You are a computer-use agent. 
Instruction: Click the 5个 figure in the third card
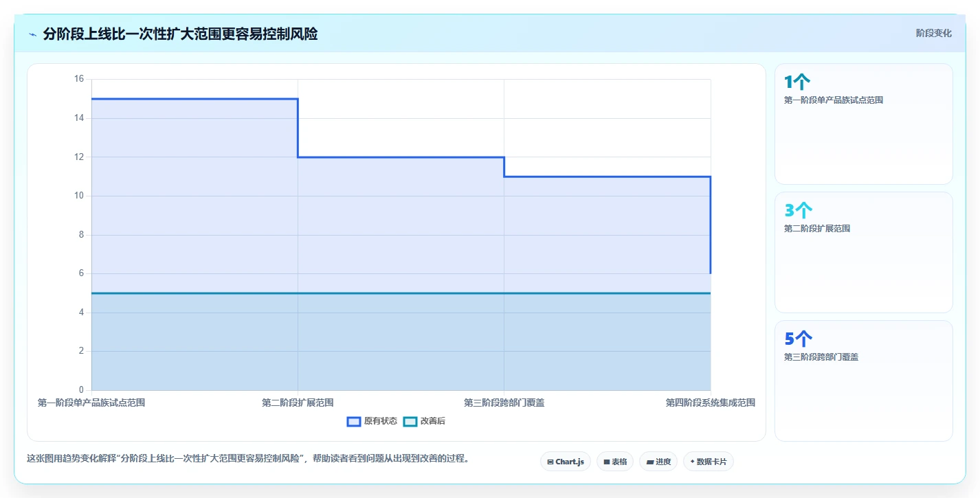point(799,339)
